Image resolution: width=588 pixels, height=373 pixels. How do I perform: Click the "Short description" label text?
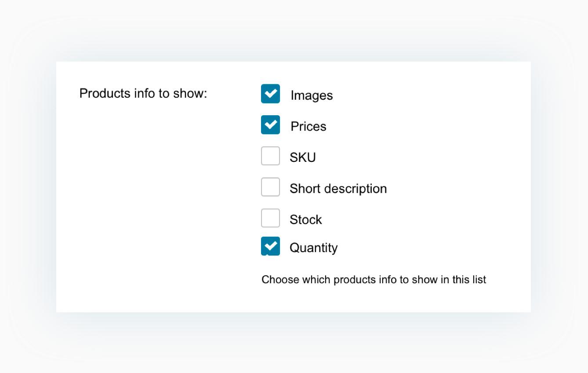(x=338, y=189)
